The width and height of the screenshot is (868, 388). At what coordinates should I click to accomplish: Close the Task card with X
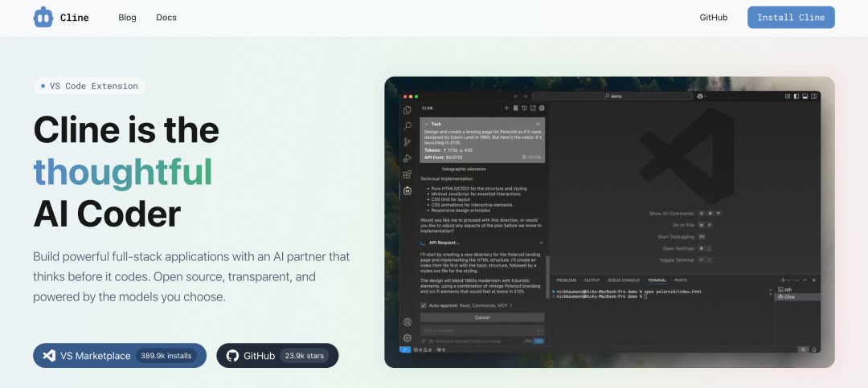[538, 124]
